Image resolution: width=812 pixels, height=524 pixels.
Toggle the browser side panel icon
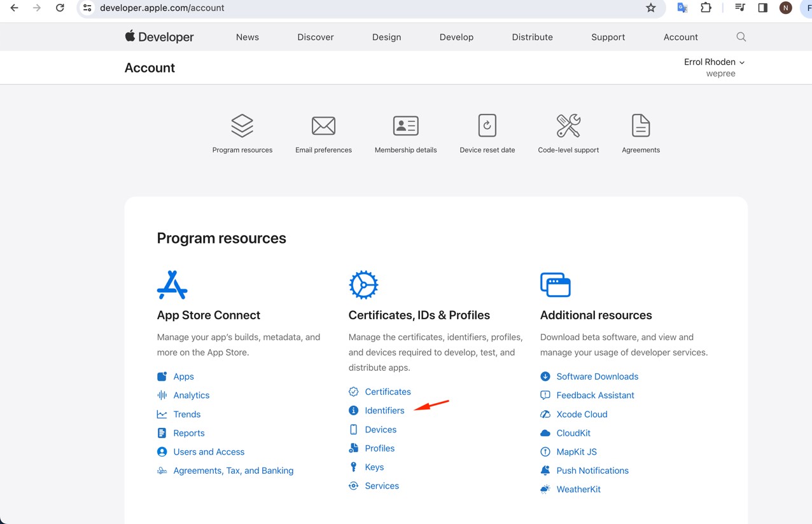(762, 8)
